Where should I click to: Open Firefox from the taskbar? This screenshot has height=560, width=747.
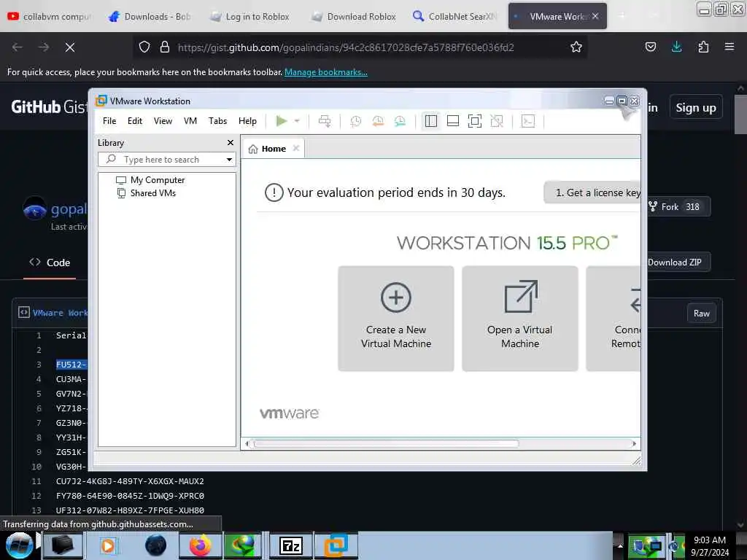(x=200, y=545)
